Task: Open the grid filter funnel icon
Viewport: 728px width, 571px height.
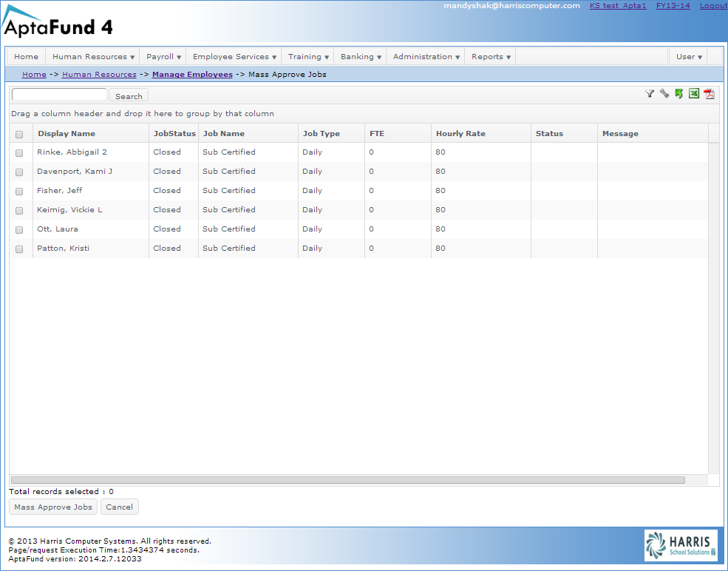Action: (x=650, y=94)
